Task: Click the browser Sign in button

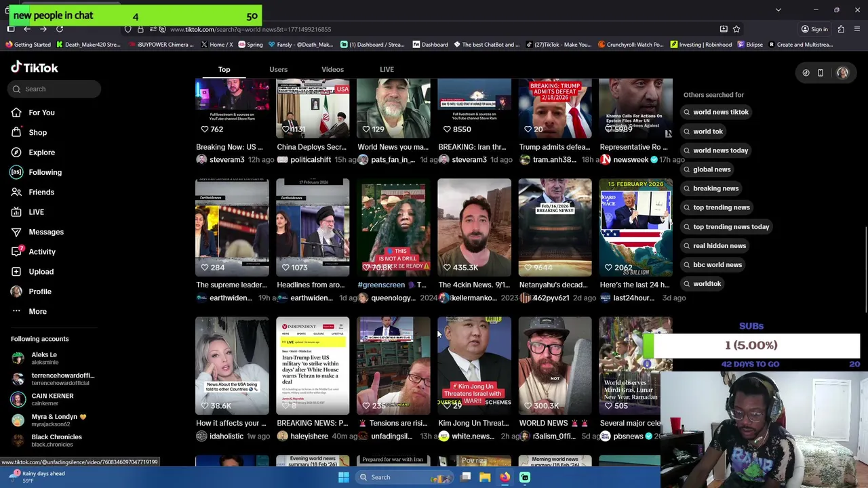Action: pos(814,29)
